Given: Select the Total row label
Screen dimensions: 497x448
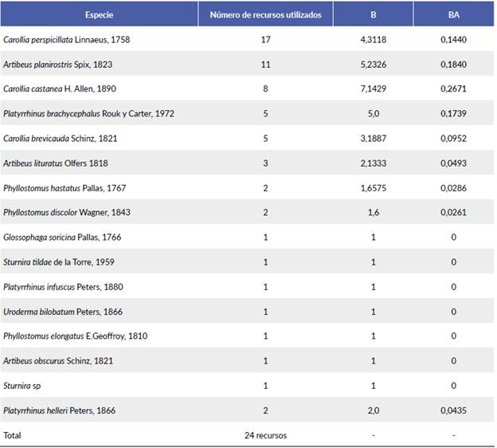Looking at the screenshot, I should click(x=13, y=435).
